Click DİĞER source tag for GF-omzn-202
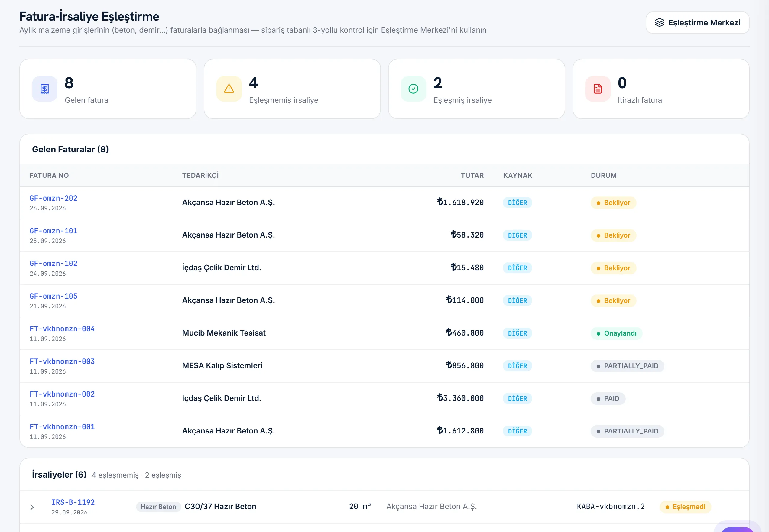Viewport: 769px width, 532px height. [x=517, y=203]
